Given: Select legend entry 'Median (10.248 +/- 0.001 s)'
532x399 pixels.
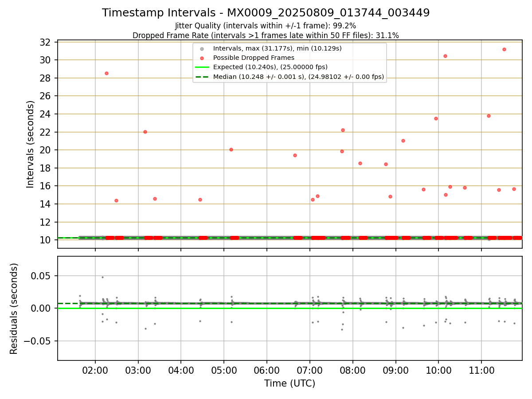Looking at the screenshot, I should pos(298,77).
